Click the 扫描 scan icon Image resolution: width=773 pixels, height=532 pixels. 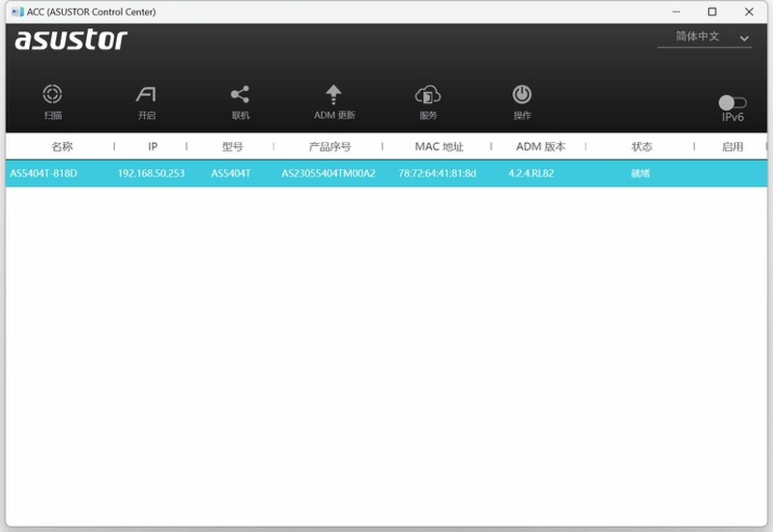(x=52, y=94)
